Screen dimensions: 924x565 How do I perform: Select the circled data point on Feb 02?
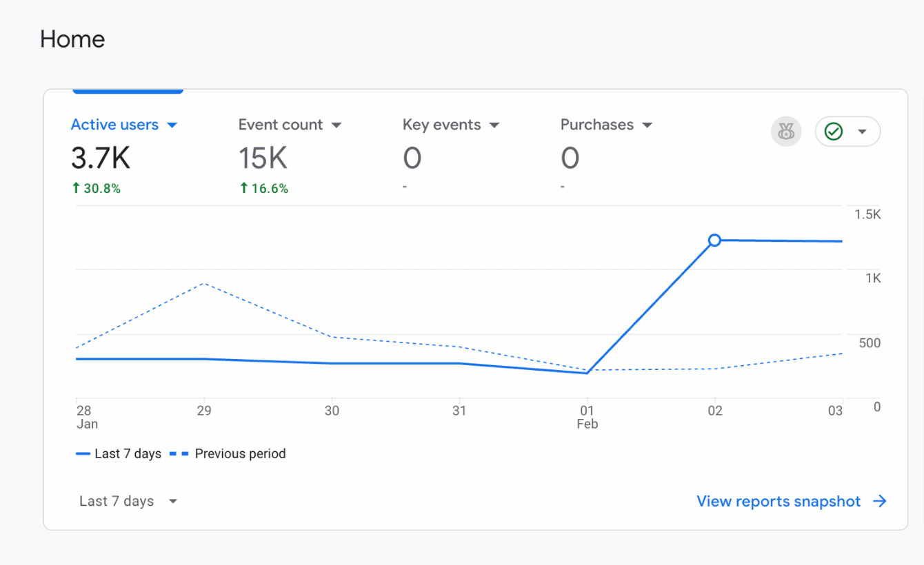[x=714, y=240]
